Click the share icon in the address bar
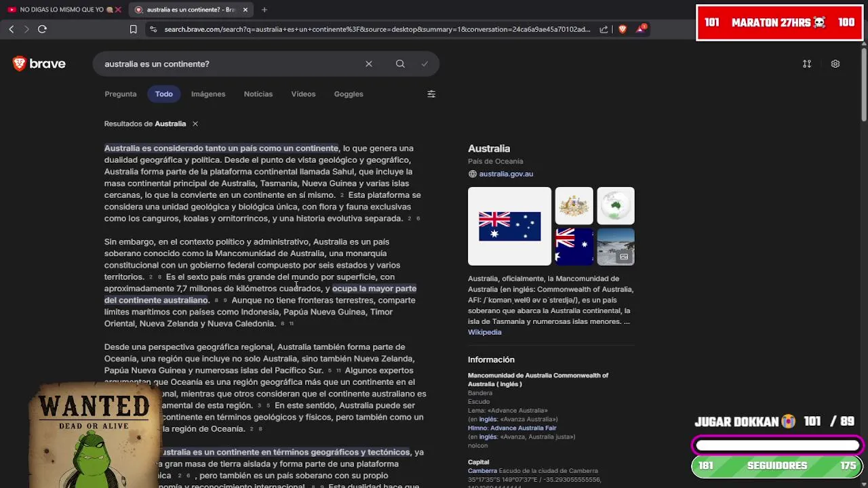868x488 pixels. tap(604, 29)
